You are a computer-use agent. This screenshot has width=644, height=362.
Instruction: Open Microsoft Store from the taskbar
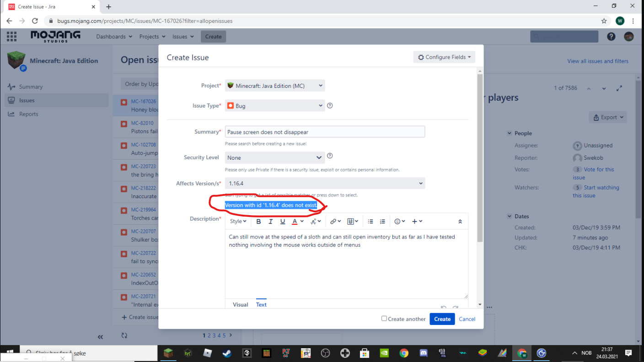click(x=365, y=353)
